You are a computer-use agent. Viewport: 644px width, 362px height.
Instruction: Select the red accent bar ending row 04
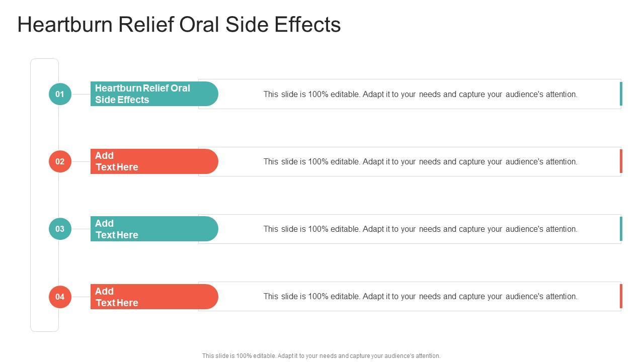621,296
